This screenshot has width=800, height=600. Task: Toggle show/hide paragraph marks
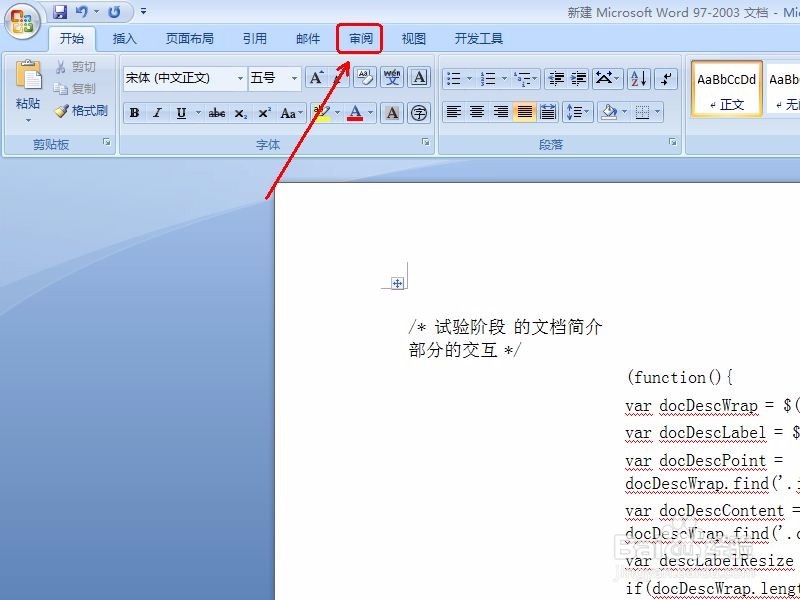pyautogui.click(x=666, y=79)
